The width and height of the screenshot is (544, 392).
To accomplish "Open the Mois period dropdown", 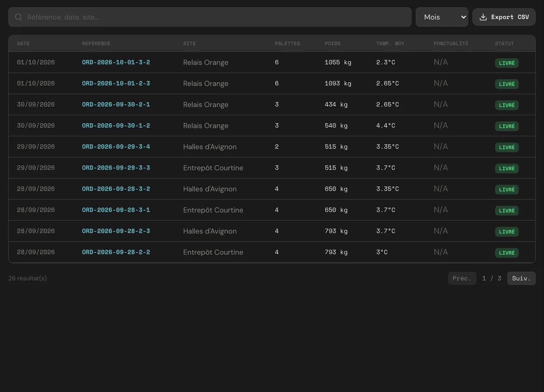I will tap(442, 17).
